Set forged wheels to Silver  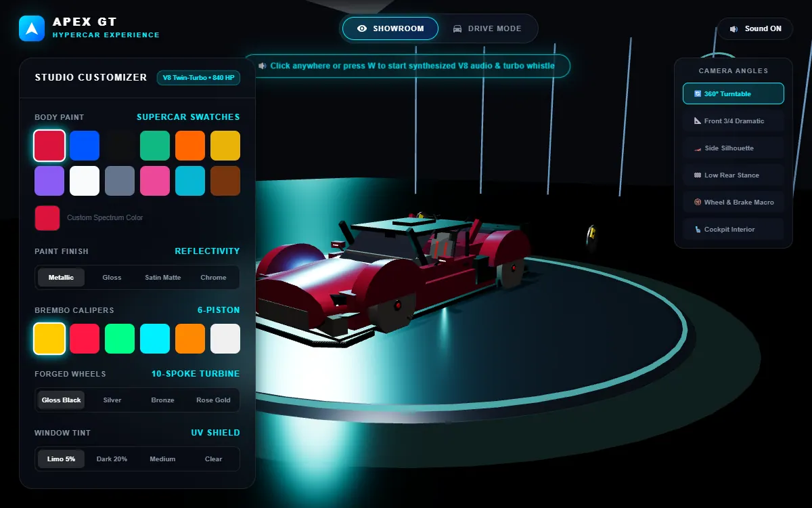pyautogui.click(x=112, y=400)
